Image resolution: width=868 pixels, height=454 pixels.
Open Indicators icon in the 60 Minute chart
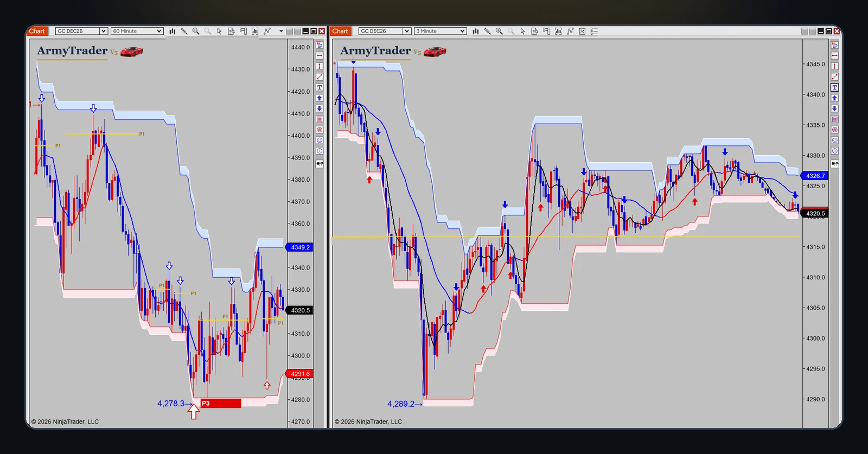coord(255,31)
